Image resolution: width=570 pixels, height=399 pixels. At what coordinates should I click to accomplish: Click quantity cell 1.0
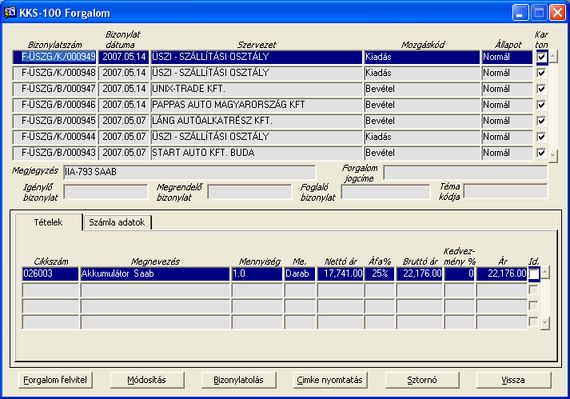coord(257,274)
